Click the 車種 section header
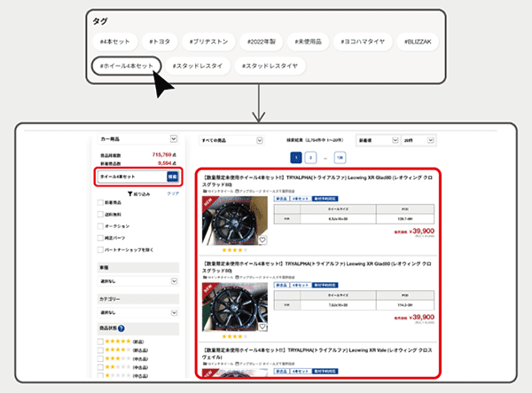Image resolution: width=532 pixels, height=393 pixels. point(138,267)
